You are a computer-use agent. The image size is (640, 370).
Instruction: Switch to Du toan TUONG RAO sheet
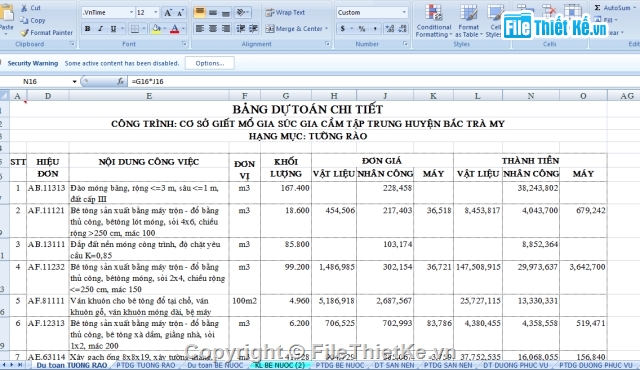coord(71,365)
